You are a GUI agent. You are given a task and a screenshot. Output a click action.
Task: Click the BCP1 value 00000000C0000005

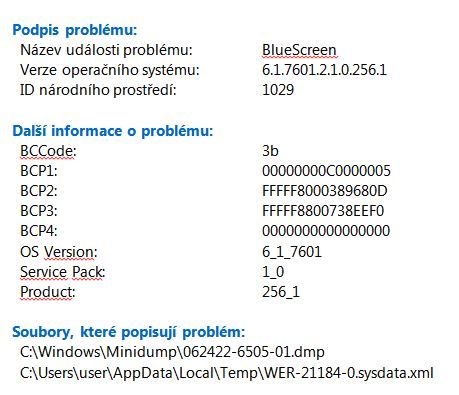(326, 171)
